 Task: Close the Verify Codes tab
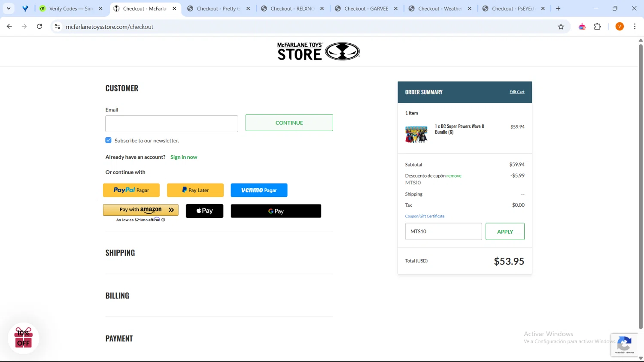coord(100,9)
